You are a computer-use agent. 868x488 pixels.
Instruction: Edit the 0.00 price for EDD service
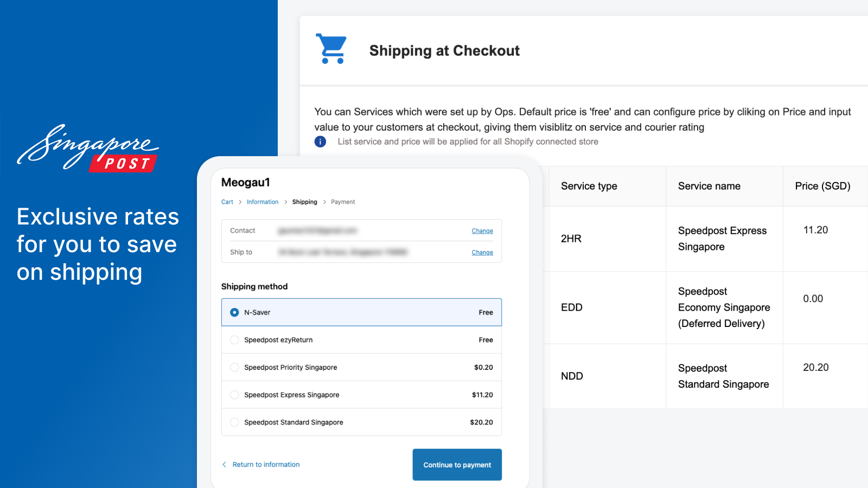(x=813, y=299)
